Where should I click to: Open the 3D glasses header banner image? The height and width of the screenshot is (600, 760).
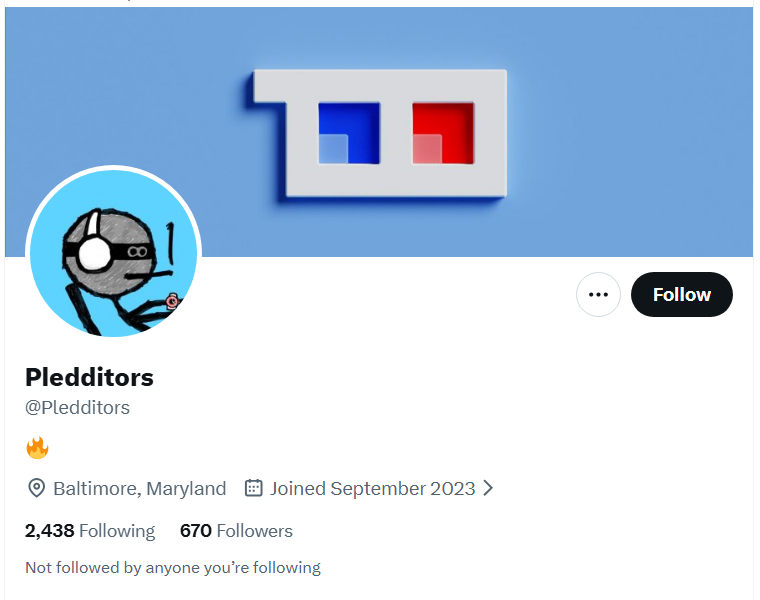(379, 132)
